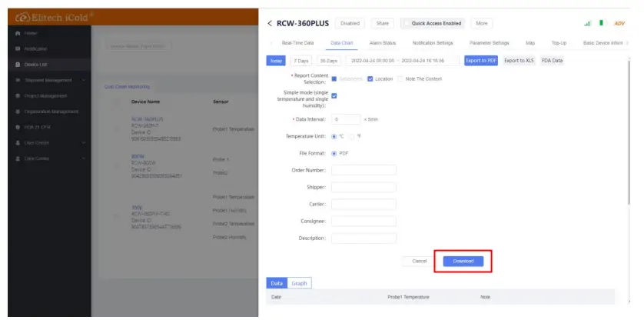Switch to the Data view tab

click(277, 283)
